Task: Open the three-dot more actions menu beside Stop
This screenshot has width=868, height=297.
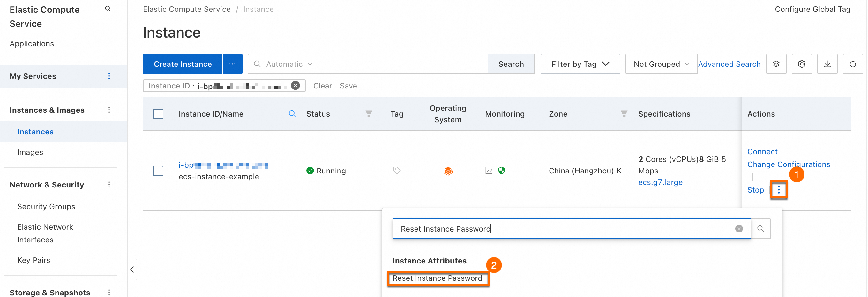Action: (778, 190)
